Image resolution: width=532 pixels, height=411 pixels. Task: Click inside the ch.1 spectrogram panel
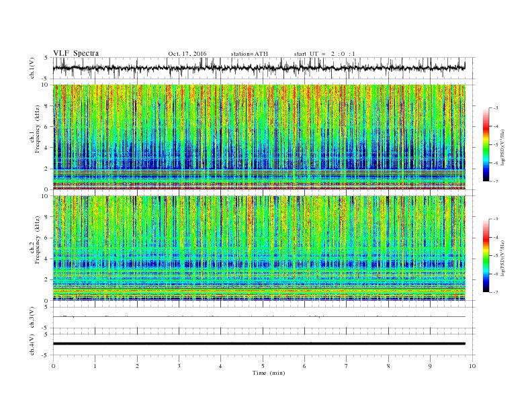[259, 137]
